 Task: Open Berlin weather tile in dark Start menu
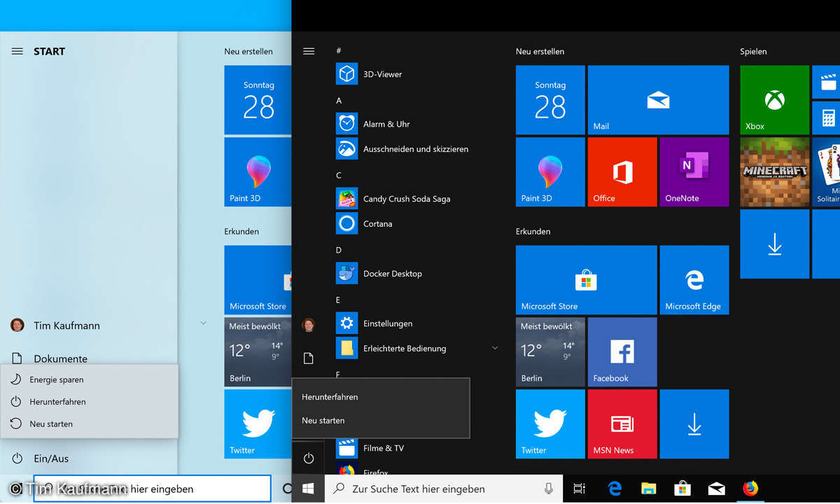click(550, 352)
